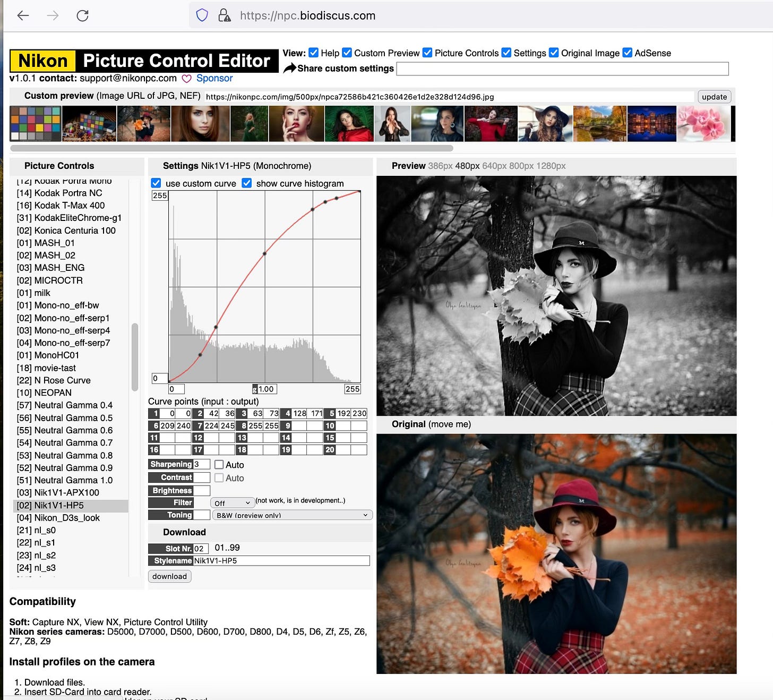Click the Brightness value field
773x700 pixels.
click(202, 491)
